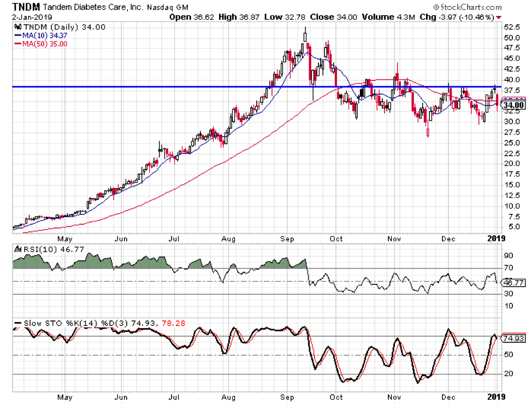Click the Dec label under the price panel

448,239
